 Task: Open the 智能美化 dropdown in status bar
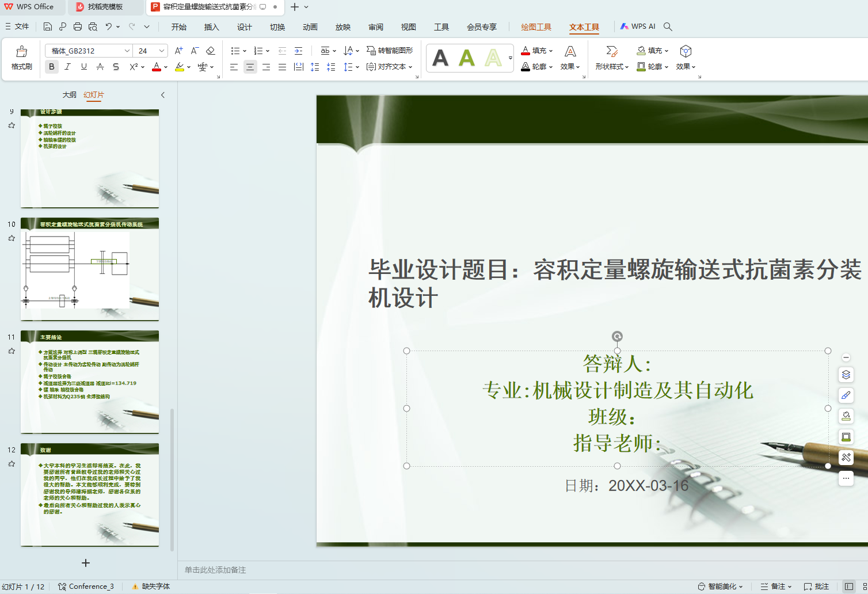pyautogui.click(x=720, y=587)
